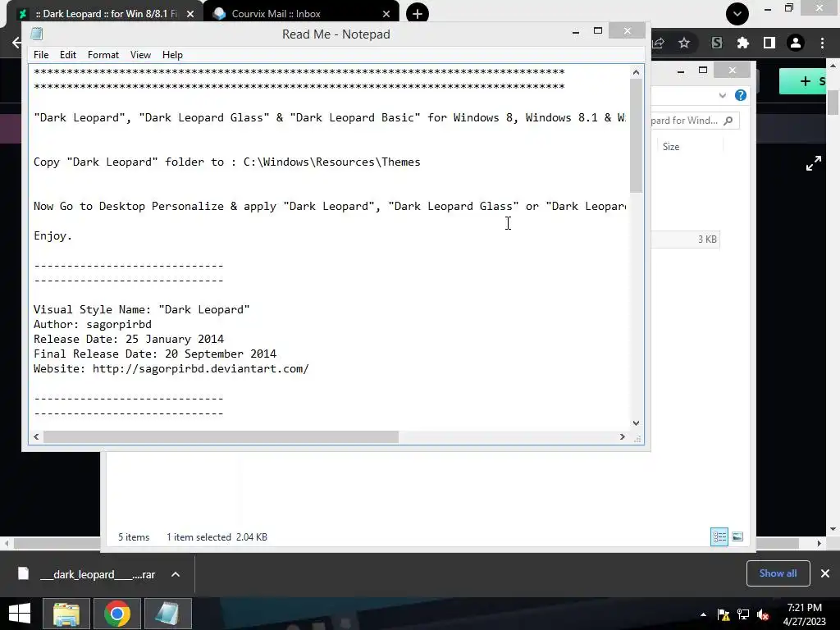Viewport: 840px width, 630px height.
Task: Open Chrome's three-dot menu
Action: pos(822,43)
